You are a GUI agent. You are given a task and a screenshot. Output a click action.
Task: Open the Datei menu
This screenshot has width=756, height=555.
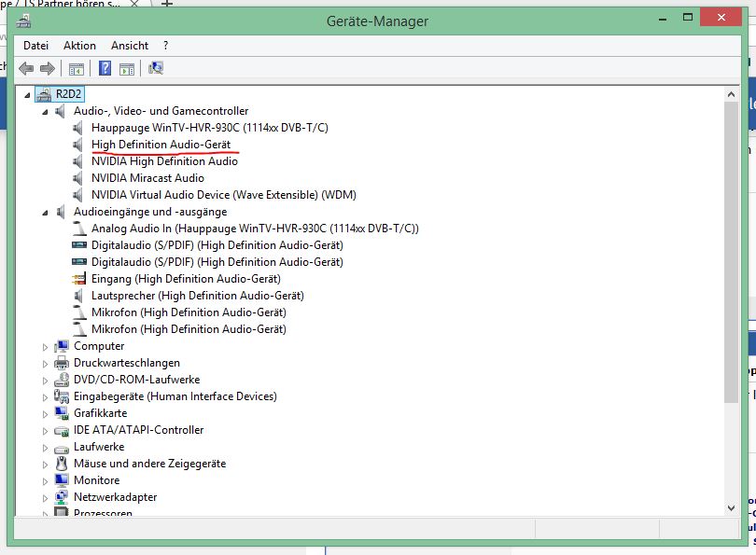(x=35, y=46)
